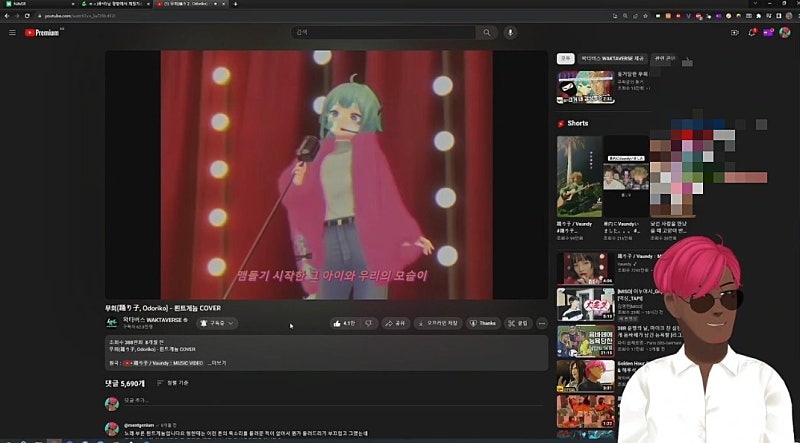Image resolution: width=800 pixels, height=443 pixels.
Task: Click the Clip button under the video
Action: pos(518,323)
